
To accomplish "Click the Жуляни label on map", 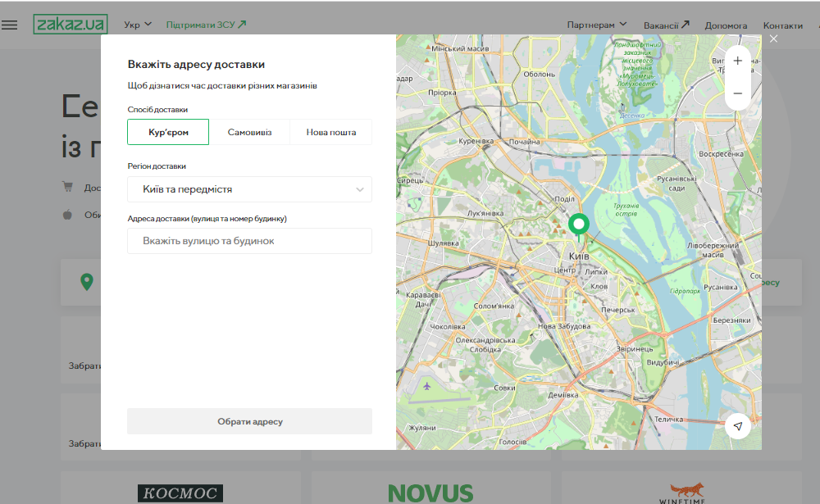I will pos(422,428).
